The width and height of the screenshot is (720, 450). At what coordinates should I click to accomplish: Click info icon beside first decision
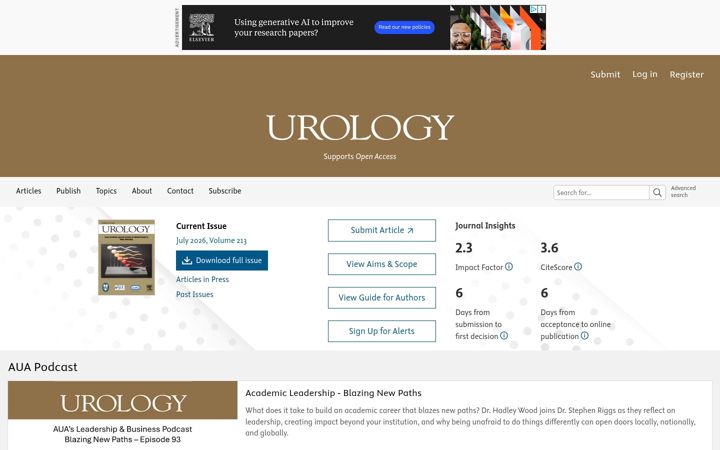tap(504, 336)
